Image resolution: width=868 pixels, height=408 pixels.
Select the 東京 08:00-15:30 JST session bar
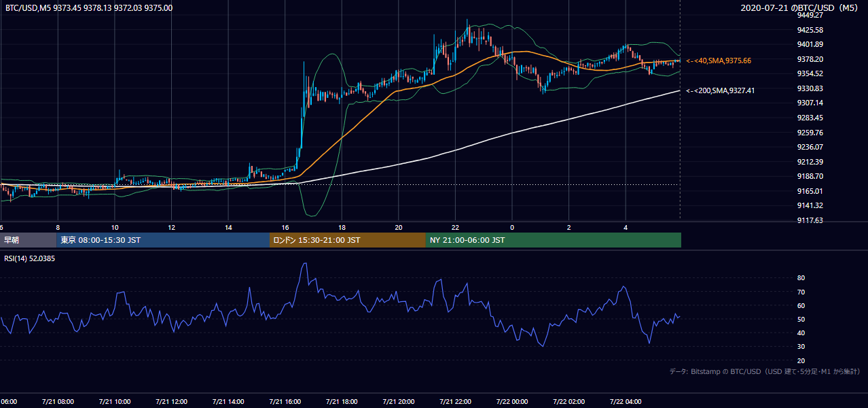163,240
